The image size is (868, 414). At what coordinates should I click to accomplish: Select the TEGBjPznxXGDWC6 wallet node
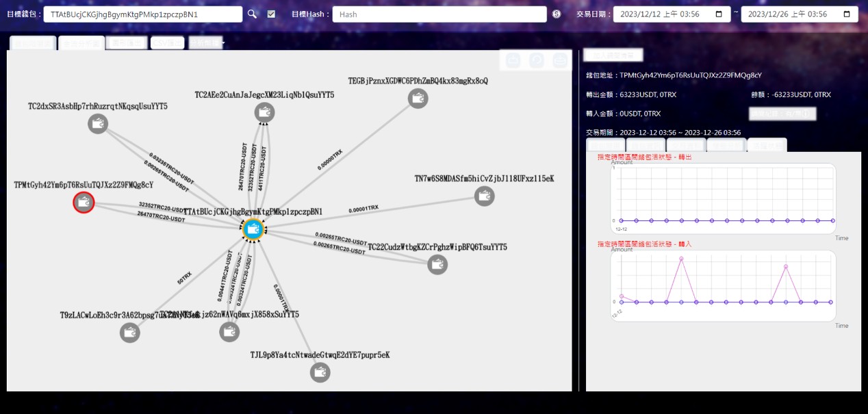(x=418, y=99)
